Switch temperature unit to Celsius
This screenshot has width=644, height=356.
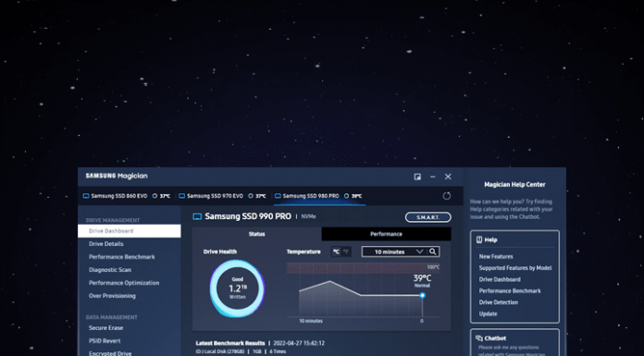[336, 252]
